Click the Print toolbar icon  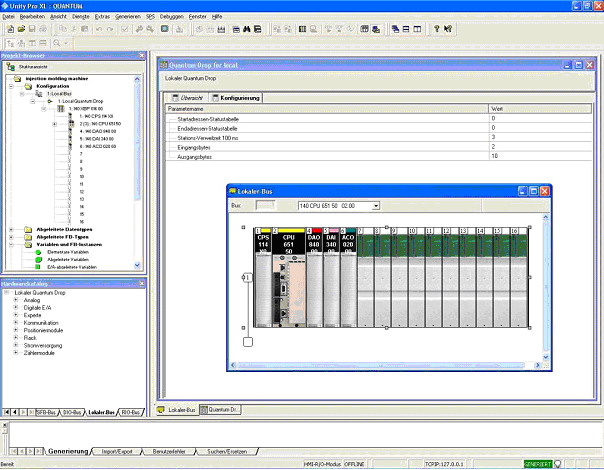coord(43,29)
